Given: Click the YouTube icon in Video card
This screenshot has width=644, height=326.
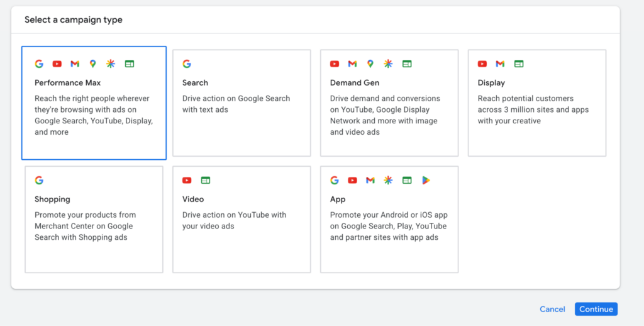Looking at the screenshot, I should 187,180.
